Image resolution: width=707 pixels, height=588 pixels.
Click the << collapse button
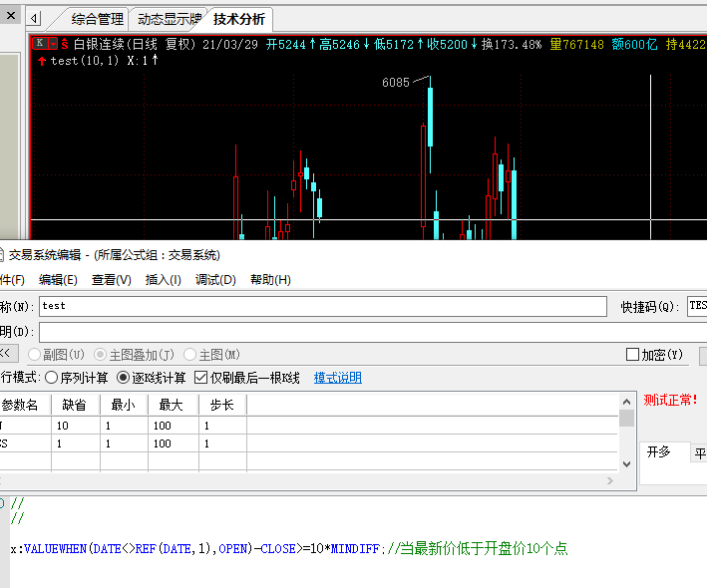tap(9, 354)
